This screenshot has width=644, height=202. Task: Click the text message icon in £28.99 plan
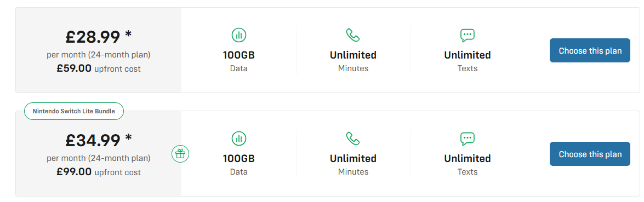468,35
